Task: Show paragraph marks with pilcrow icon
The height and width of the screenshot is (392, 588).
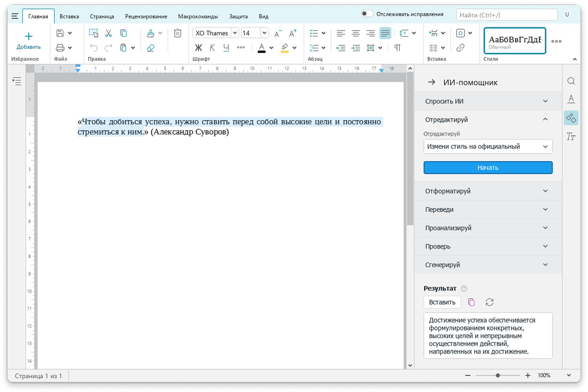Action: [397, 48]
